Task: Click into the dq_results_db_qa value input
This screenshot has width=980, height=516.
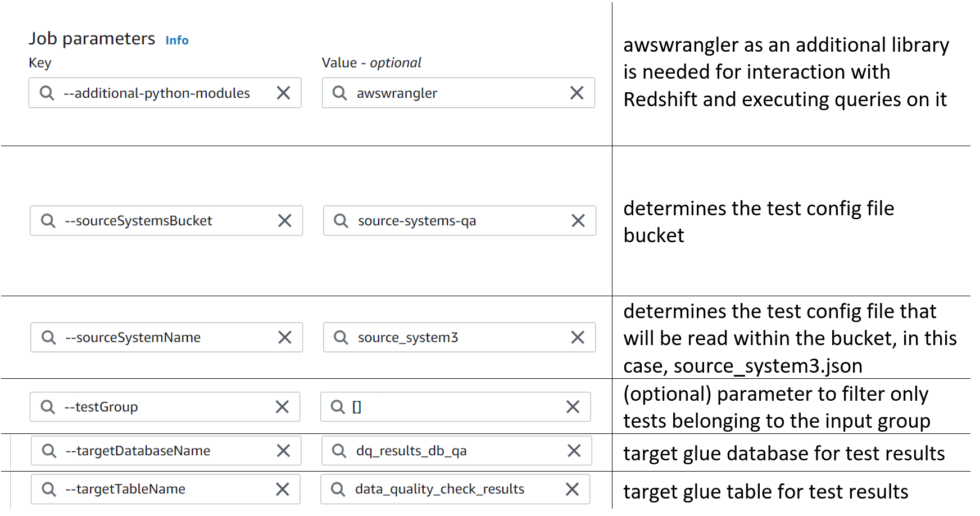Action: point(457,451)
